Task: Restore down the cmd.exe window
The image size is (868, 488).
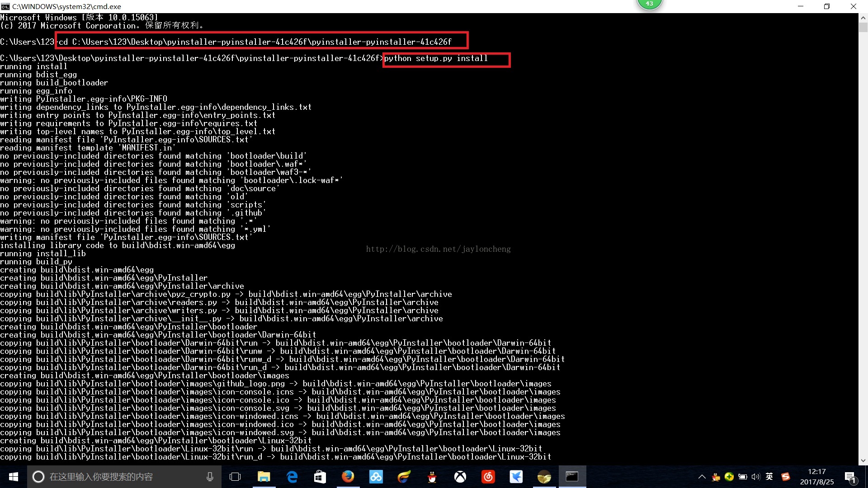Action: pos(827,6)
